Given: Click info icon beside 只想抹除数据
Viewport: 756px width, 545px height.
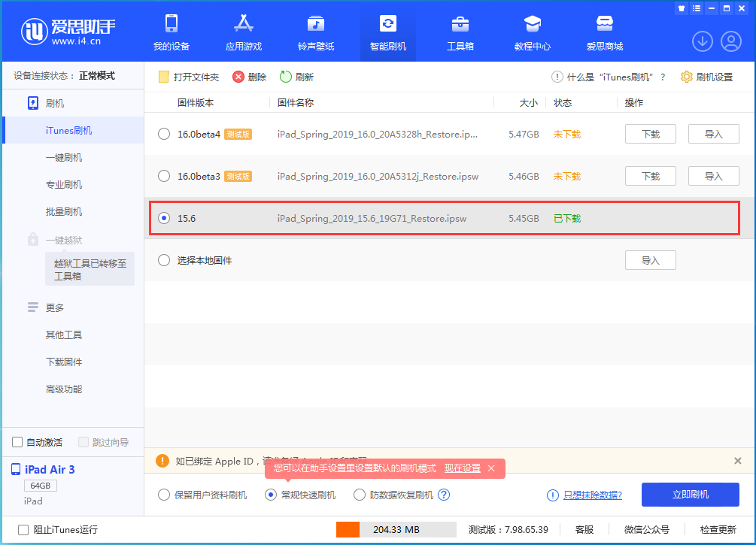Looking at the screenshot, I should (x=553, y=495).
